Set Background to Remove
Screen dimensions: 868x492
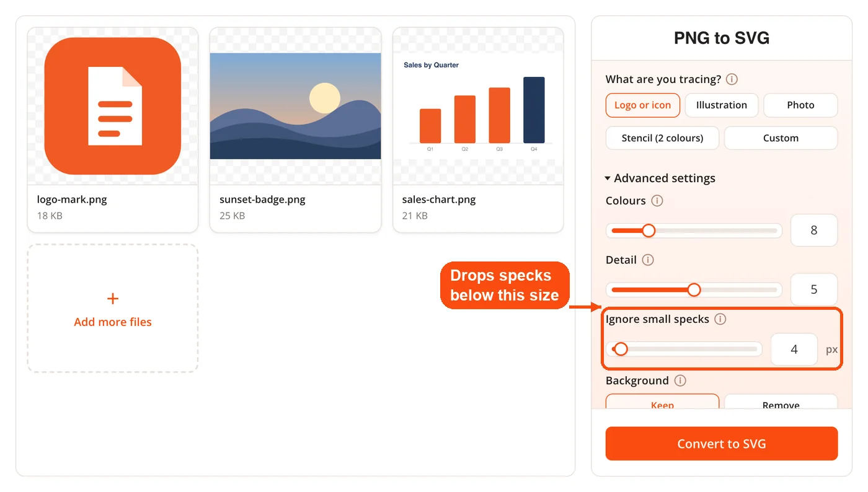point(781,402)
